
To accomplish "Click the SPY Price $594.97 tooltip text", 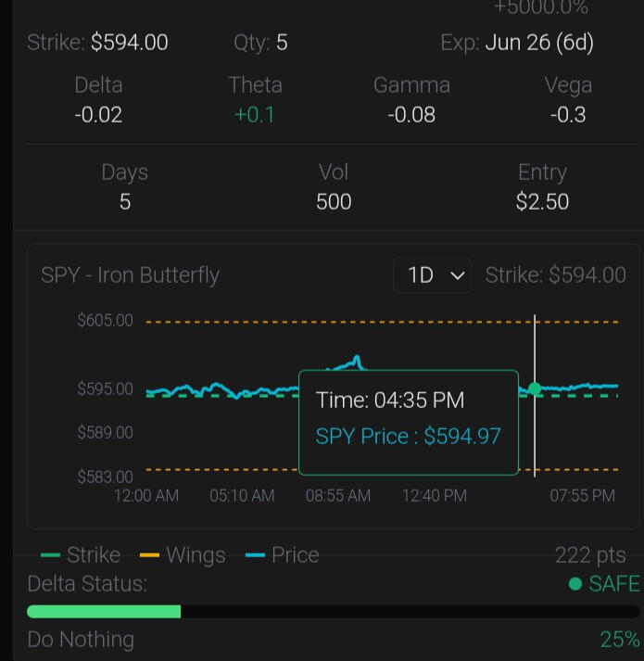I will click(408, 437).
